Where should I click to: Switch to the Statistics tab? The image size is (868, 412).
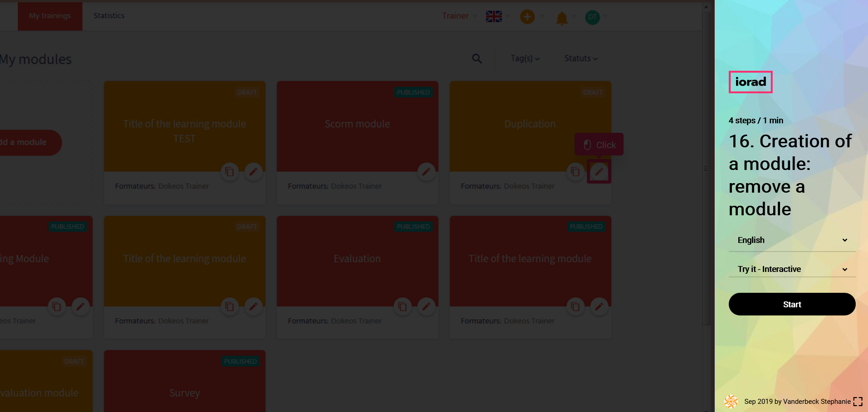[109, 16]
